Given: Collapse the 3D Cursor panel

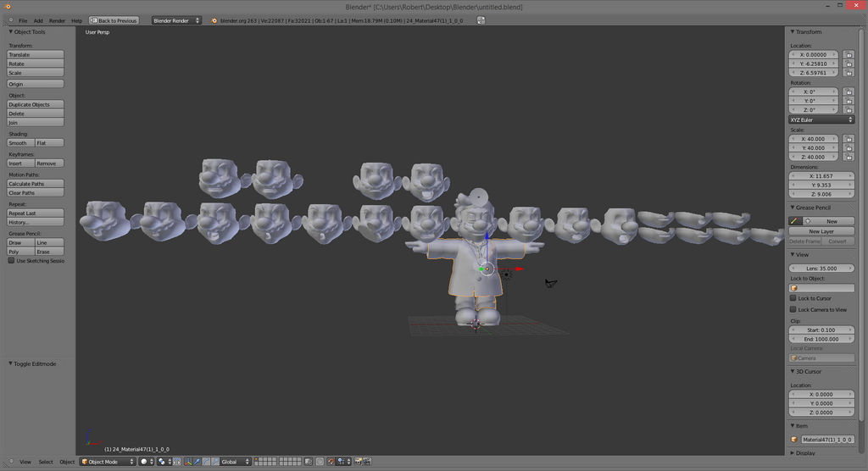Looking at the screenshot, I should [x=793, y=371].
